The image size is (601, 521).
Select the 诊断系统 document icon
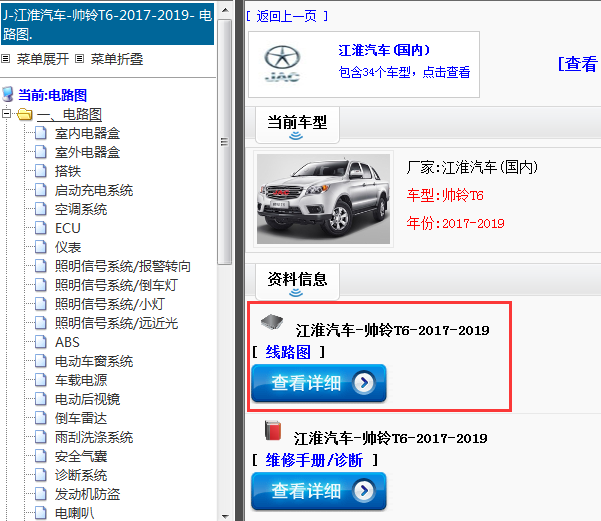tap(41, 475)
